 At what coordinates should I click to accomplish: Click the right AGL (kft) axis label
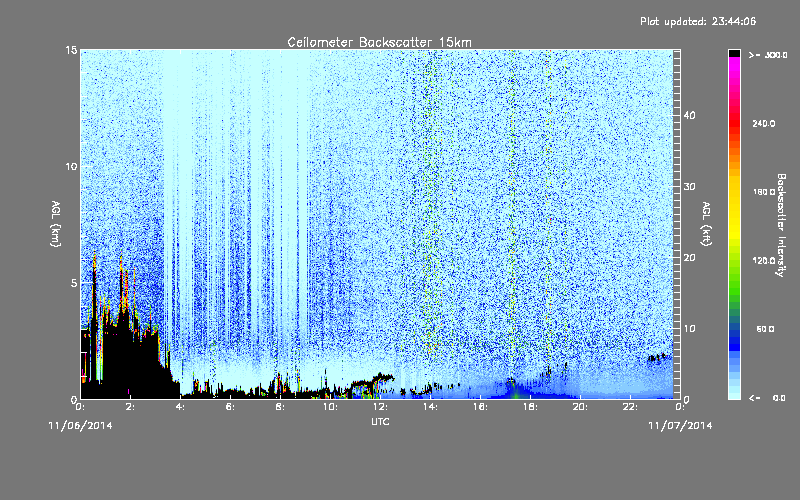[x=707, y=224]
